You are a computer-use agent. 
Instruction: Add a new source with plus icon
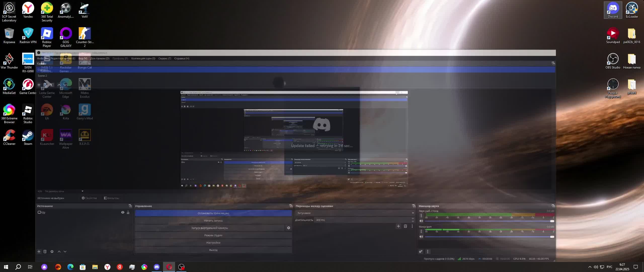click(39, 252)
